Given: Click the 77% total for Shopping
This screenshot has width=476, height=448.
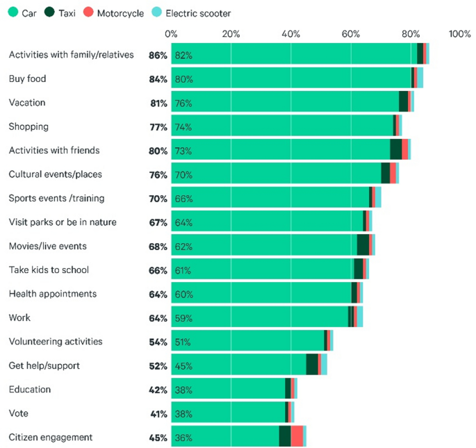Looking at the screenshot, I should click(x=158, y=127).
